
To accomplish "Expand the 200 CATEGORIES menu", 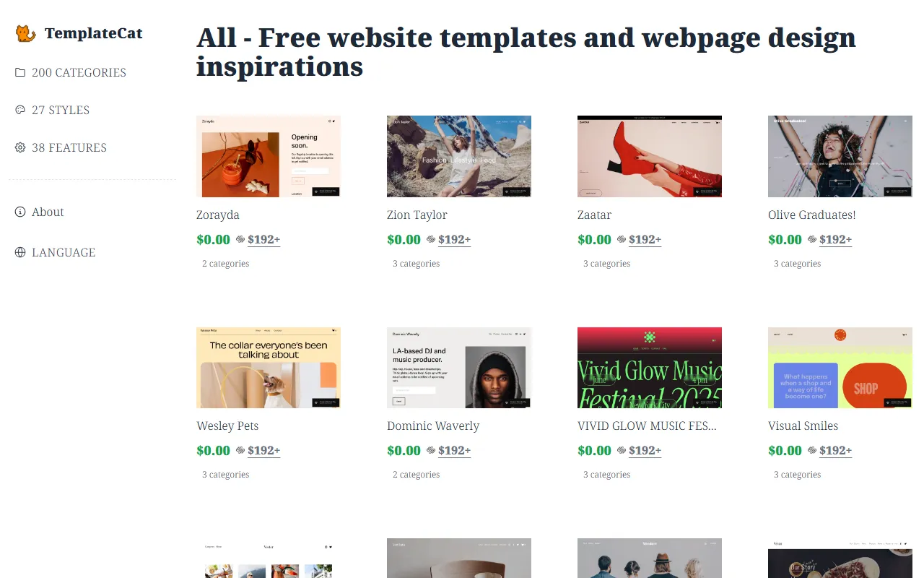I will click(79, 72).
